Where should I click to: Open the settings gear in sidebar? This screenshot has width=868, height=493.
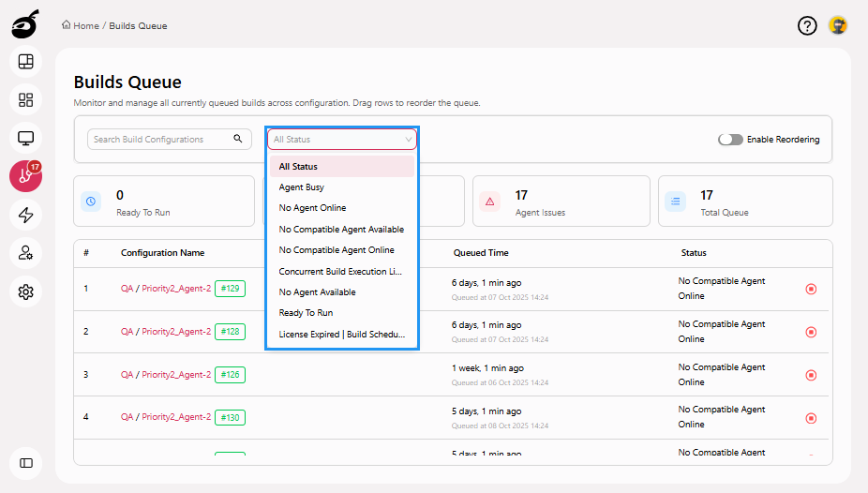point(25,291)
